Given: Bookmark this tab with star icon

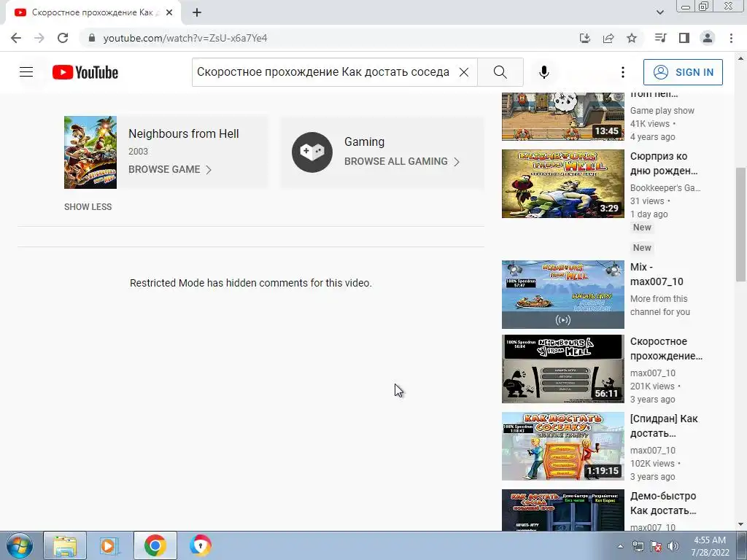Looking at the screenshot, I should [632, 38].
